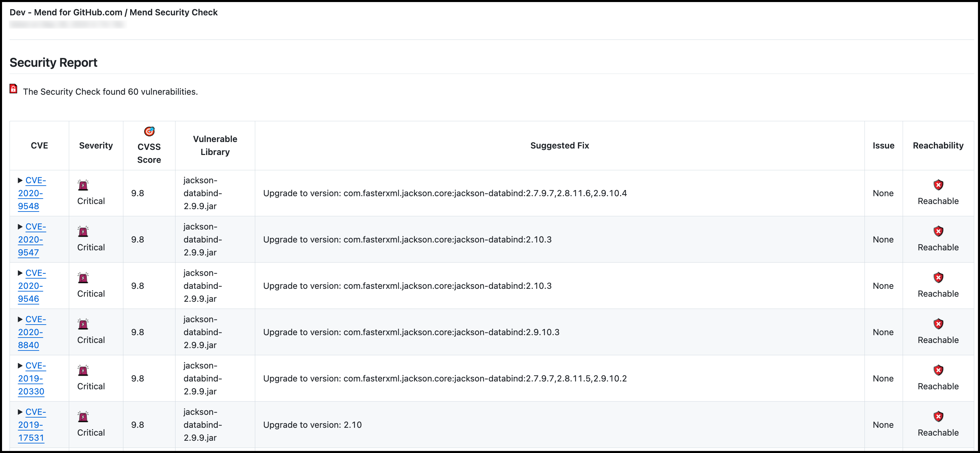Click critical siren icon for CVE-2020-8840
This screenshot has height=453, width=980.
pyautogui.click(x=83, y=324)
